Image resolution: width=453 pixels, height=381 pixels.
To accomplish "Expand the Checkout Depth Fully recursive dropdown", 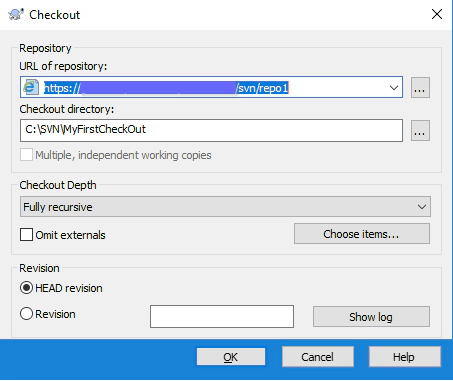I will (x=225, y=207).
